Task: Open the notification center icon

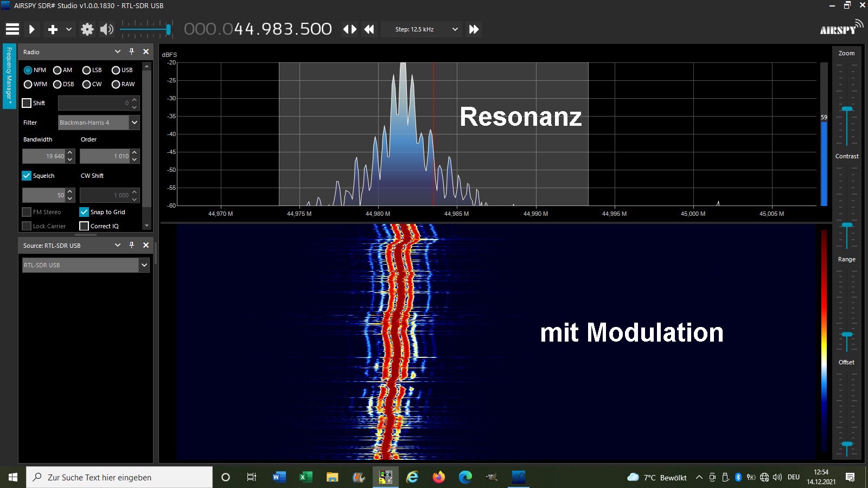Action: [850, 477]
